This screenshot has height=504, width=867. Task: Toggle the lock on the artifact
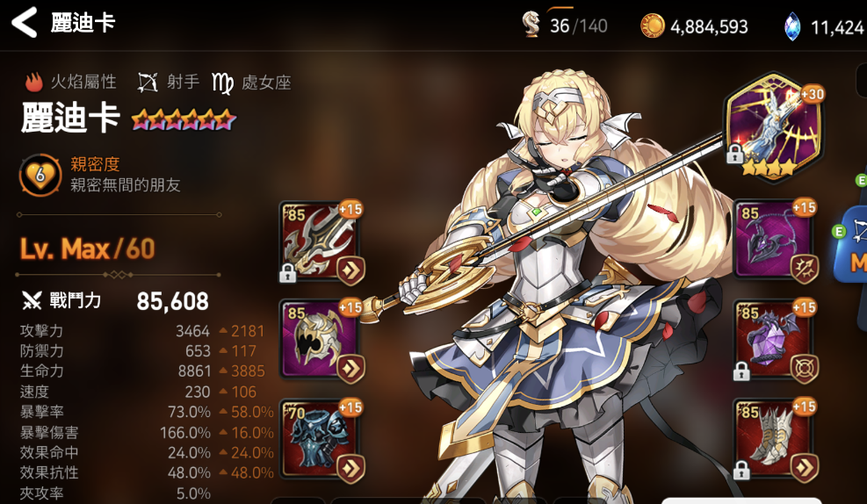click(x=735, y=154)
